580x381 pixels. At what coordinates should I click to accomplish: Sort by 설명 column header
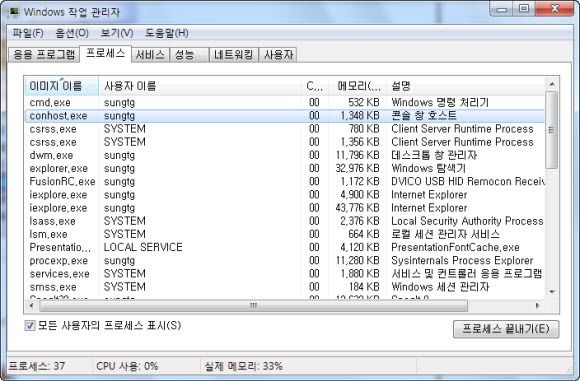point(465,86)
